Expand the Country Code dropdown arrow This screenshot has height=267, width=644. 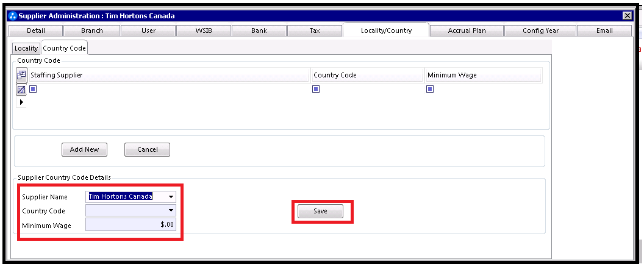pyautogui.click(x=171, y=210)
